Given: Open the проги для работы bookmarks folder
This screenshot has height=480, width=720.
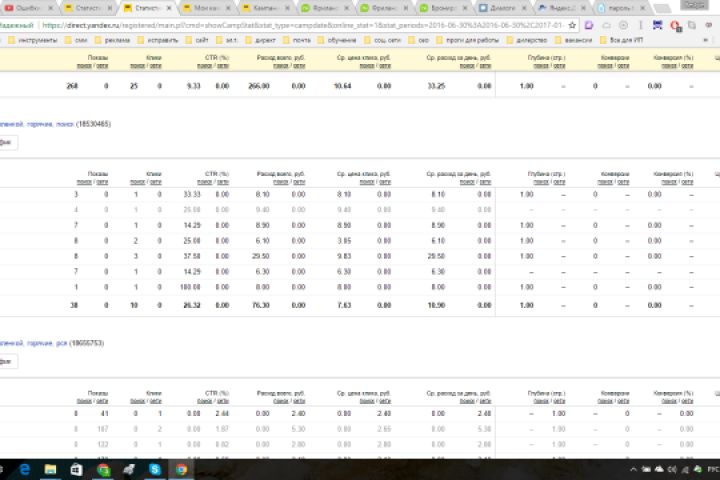Looking at the screenshot, I should click(467, 40).
